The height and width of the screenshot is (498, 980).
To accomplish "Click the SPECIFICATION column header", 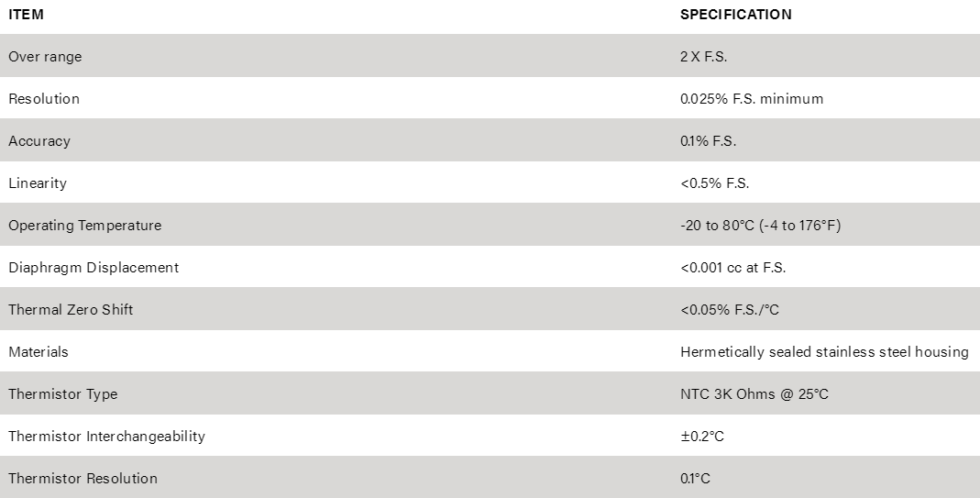I will 735,15.
